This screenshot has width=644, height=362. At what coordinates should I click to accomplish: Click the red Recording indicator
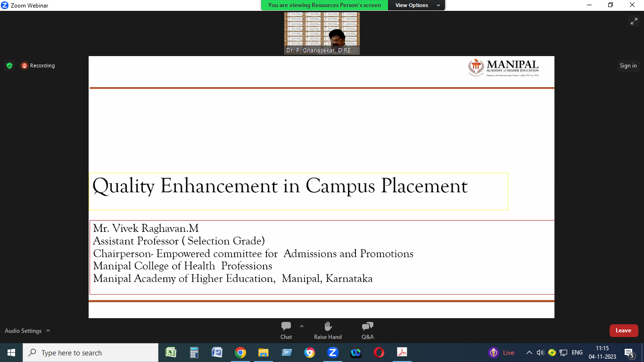38,66
